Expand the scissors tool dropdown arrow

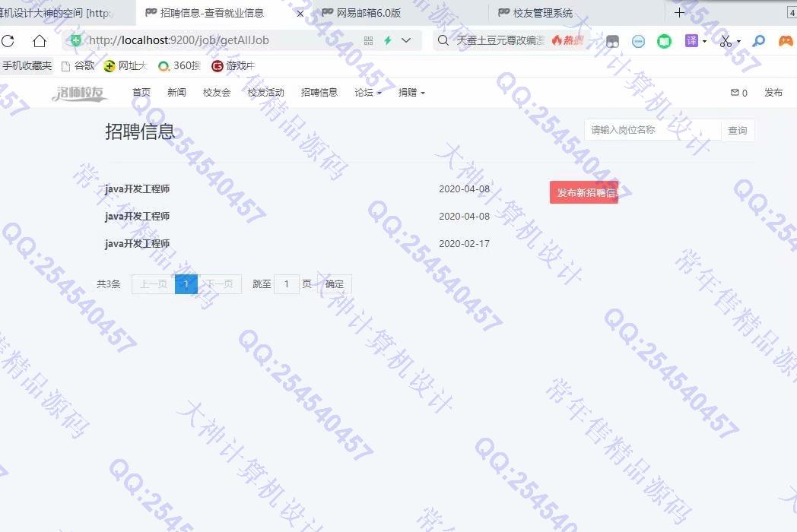(738, 41)
